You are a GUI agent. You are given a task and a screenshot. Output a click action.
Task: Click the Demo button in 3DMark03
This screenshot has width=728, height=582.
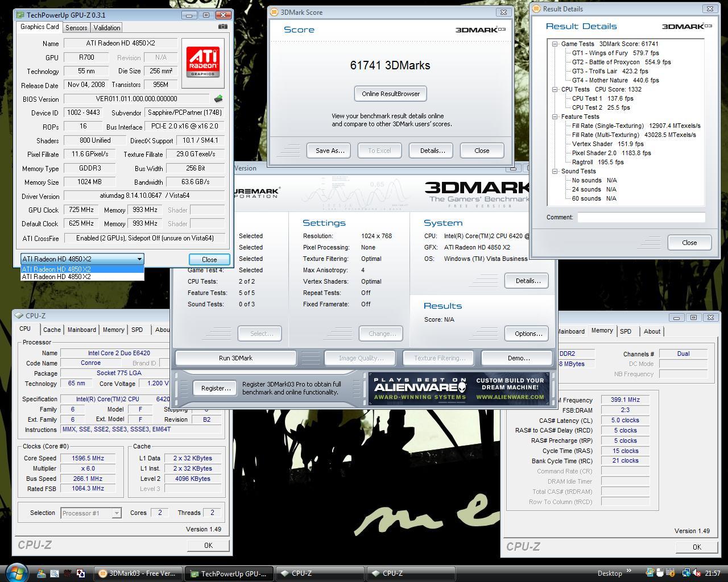517,358
